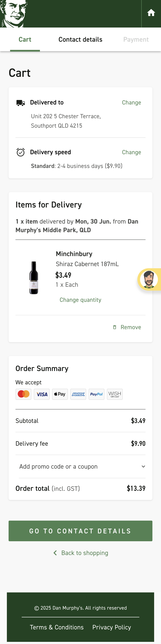This screenshot has height=644, width=161.
Task: Switch to the Payment tab
Action: click(136, 39)
